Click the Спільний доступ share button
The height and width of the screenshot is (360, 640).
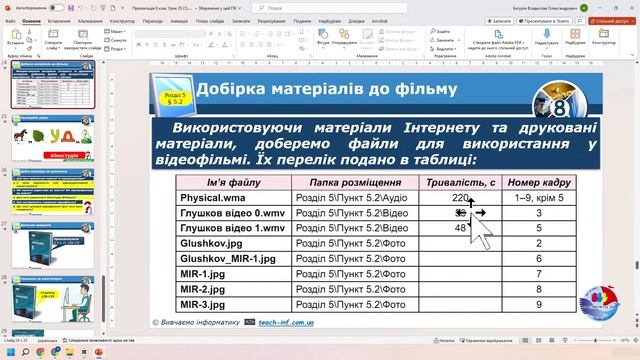[612, 21]
